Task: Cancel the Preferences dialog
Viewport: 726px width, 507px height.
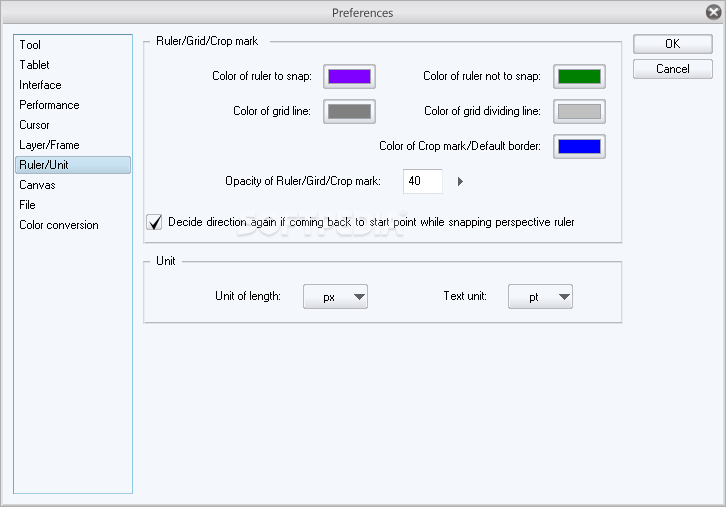Action: click(x=673, y=69)
